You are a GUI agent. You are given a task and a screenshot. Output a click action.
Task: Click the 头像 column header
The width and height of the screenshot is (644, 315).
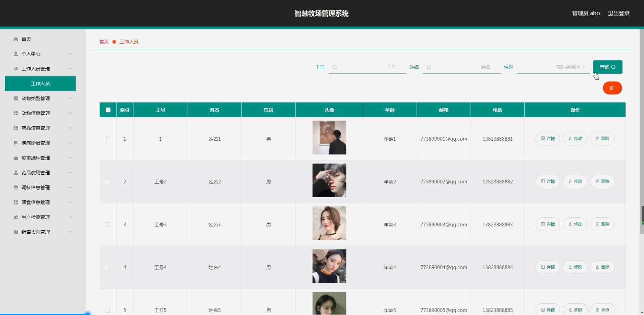(x=329, y=110)
